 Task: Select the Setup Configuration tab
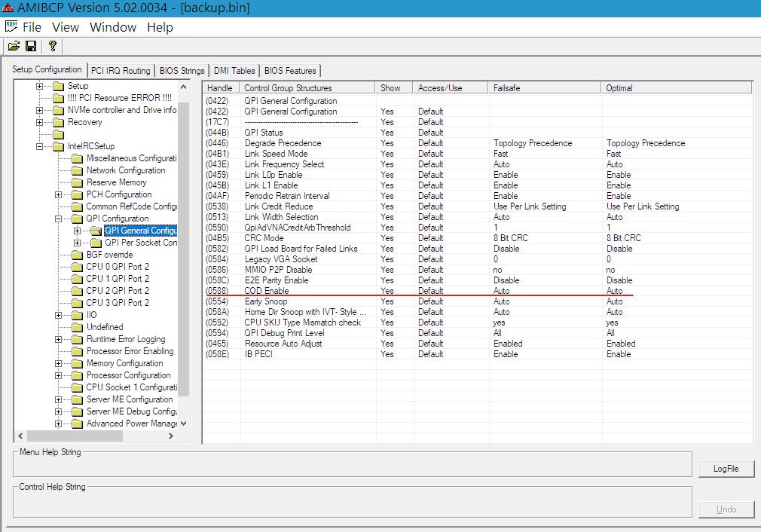pos(47,69)
